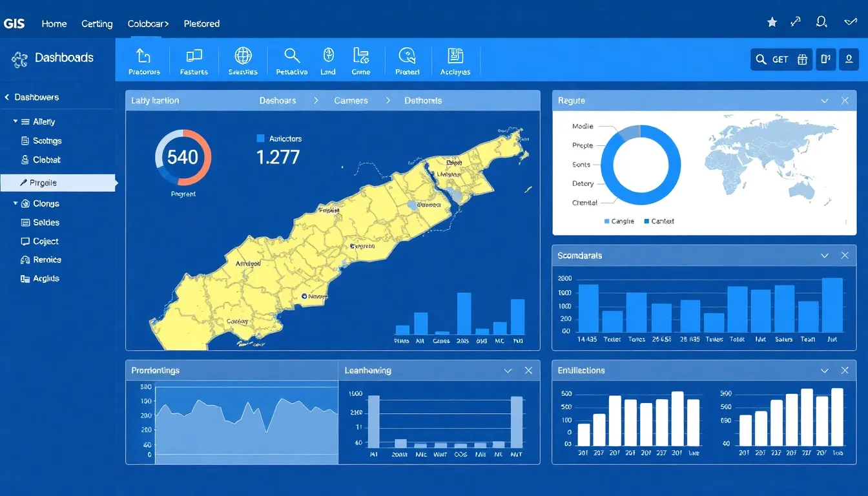Switch to the Pletored menu
Screen dimensions: 868x496
[201, 24]
